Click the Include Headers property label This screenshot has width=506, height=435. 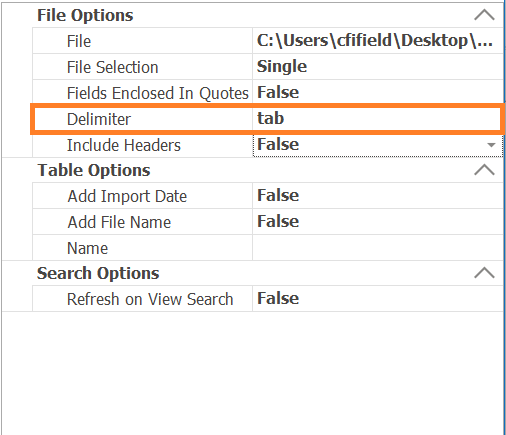click(124, 145)
